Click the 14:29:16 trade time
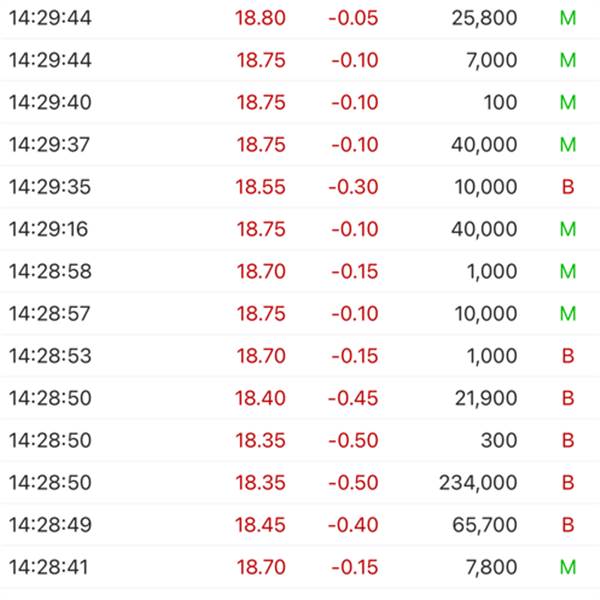The image size is (600, 600). point(49,229)
